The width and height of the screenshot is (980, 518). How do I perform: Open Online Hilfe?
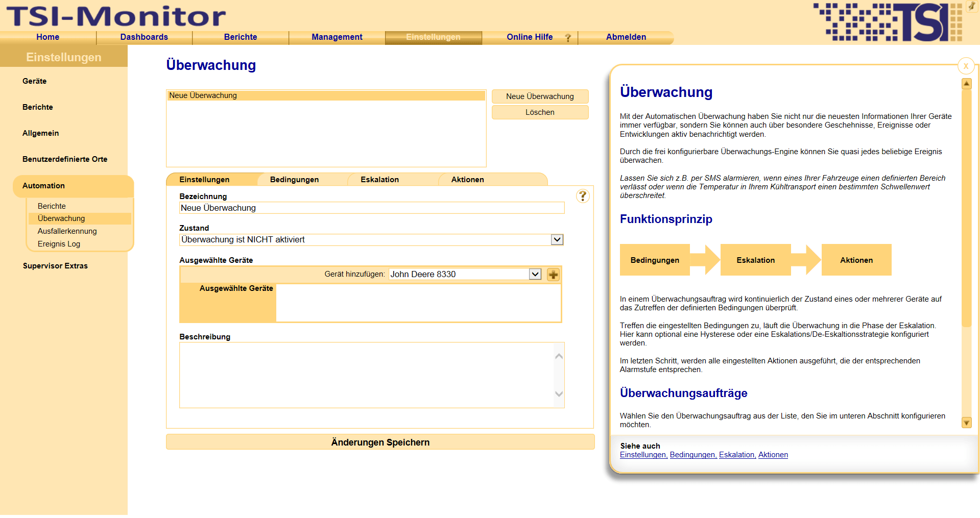[530, 37]
